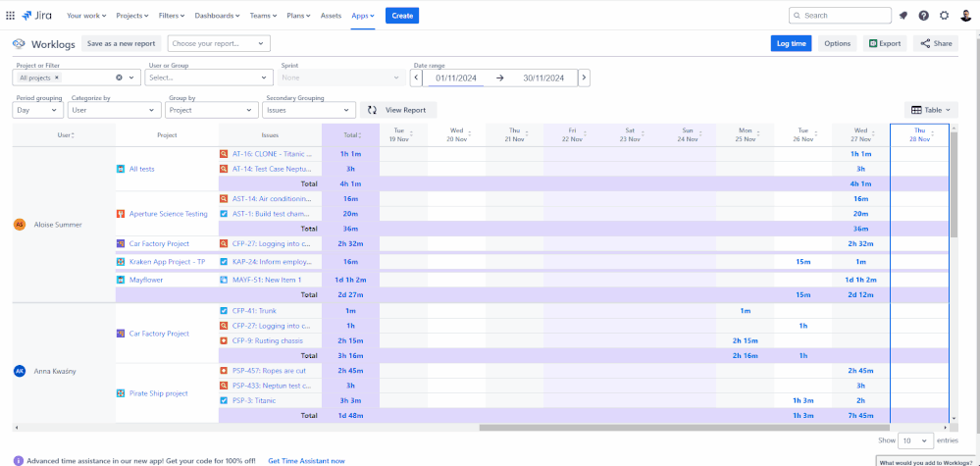
Task: Open the Plans menu
Action: pos(299,16)
